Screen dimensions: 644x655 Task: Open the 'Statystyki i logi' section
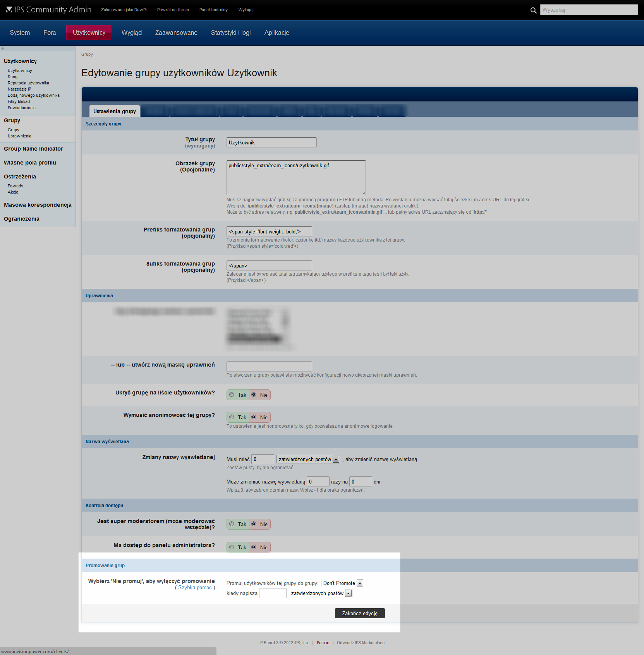(231, 33)
